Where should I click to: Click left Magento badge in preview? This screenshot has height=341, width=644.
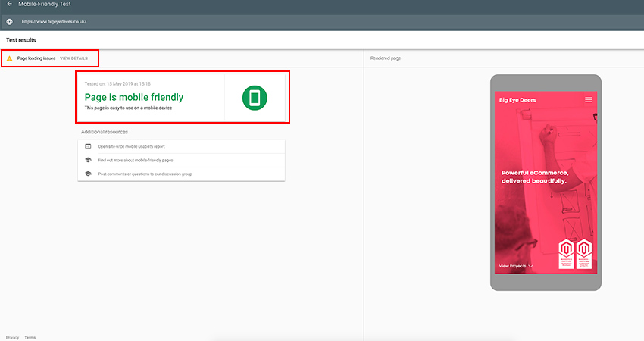[x=567, y=254]
